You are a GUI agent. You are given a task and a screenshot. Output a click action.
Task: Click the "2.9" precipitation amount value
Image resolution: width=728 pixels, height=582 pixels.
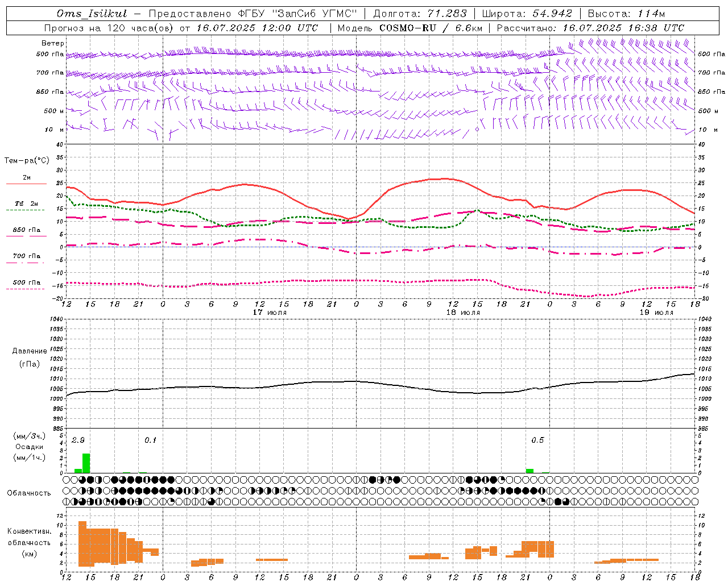78,440
